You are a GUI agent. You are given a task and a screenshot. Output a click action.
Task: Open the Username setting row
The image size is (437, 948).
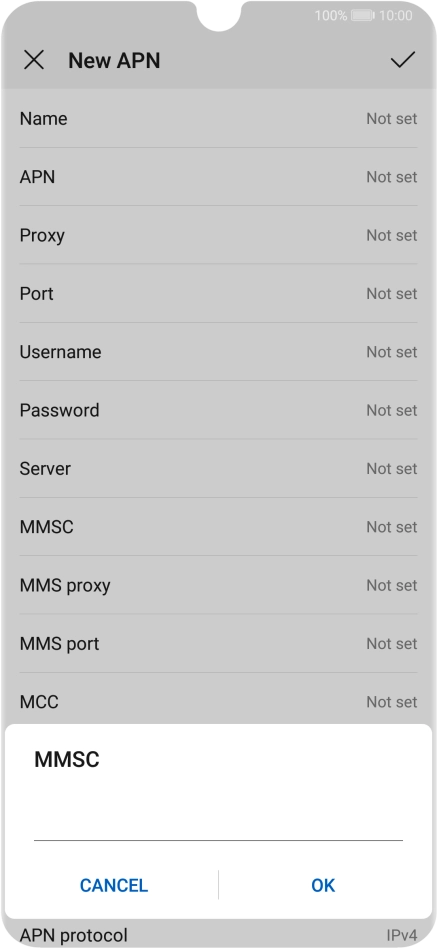(218, 352)
